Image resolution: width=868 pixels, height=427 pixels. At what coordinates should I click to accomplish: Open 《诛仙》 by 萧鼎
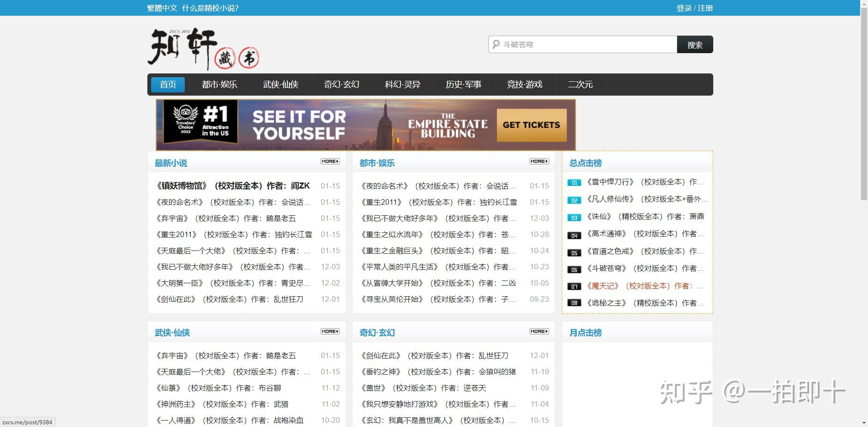tap(645, 216)
